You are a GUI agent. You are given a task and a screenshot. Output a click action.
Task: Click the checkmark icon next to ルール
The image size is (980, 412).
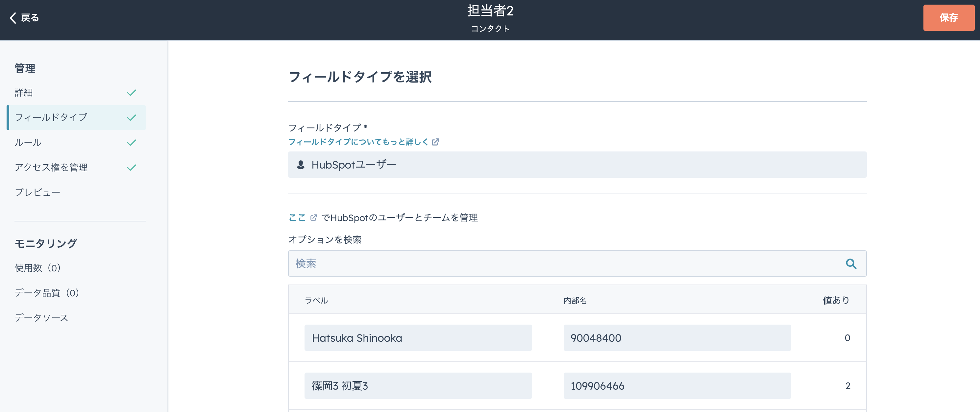pos(131,143)
